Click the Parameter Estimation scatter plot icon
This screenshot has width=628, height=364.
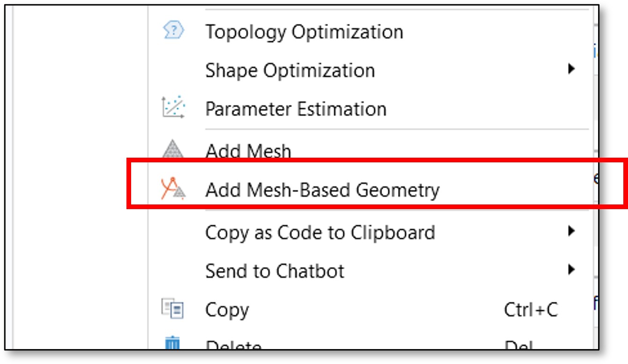click(x=173, y=109)
